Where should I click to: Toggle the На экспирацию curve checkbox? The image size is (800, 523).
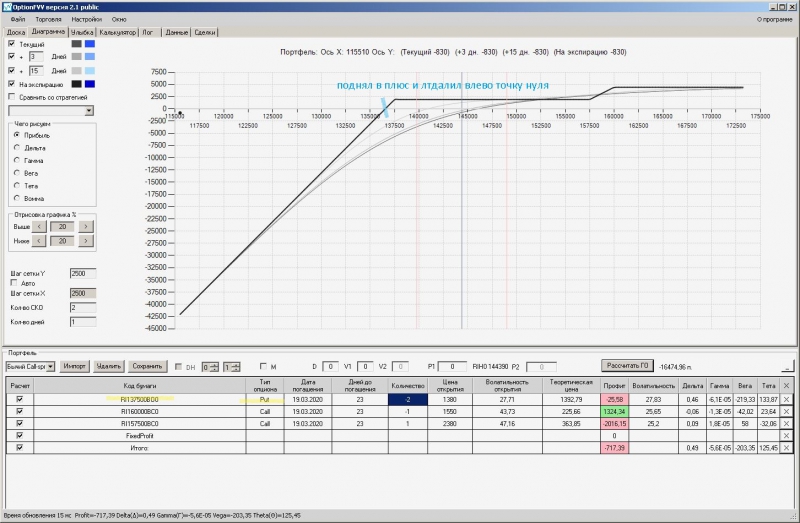click(x=12, y=84)
